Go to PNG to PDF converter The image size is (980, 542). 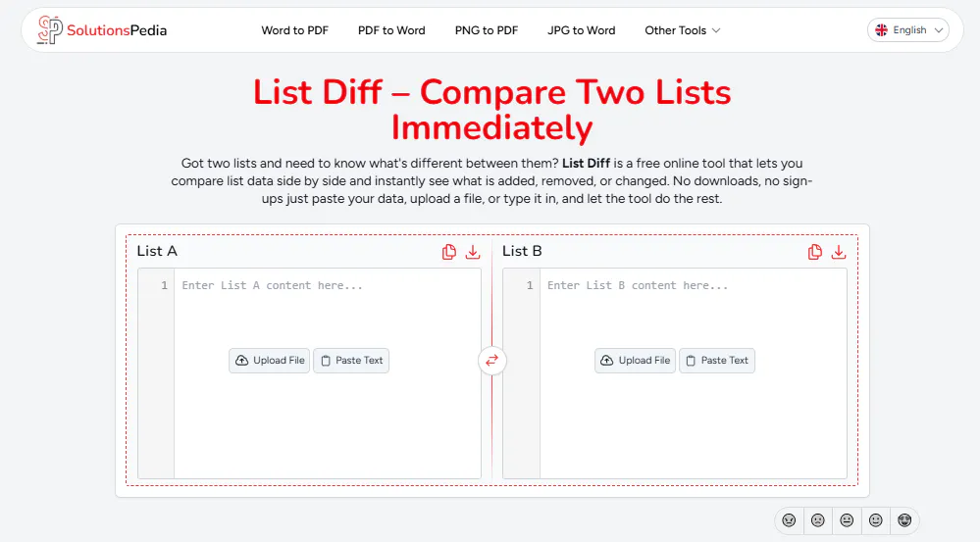coord(487,30)
